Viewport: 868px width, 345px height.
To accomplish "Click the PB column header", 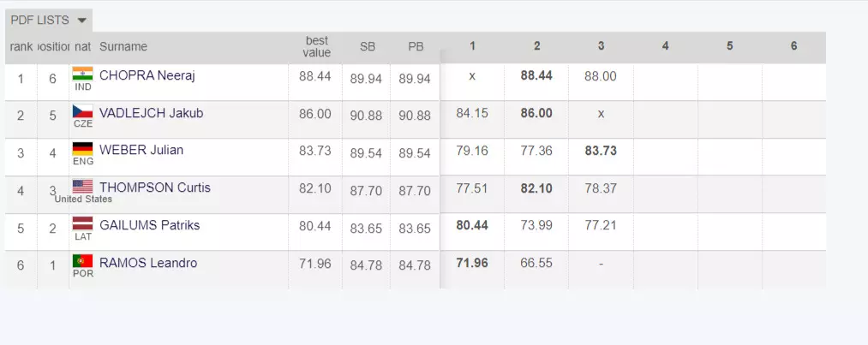I will [416, 47].
